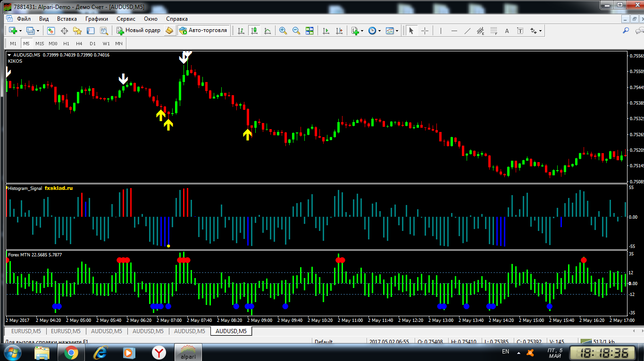Open the Navigator favorites folder icon
The width and height of the screenshot is (644, 361).
click(x=77, y=31)
